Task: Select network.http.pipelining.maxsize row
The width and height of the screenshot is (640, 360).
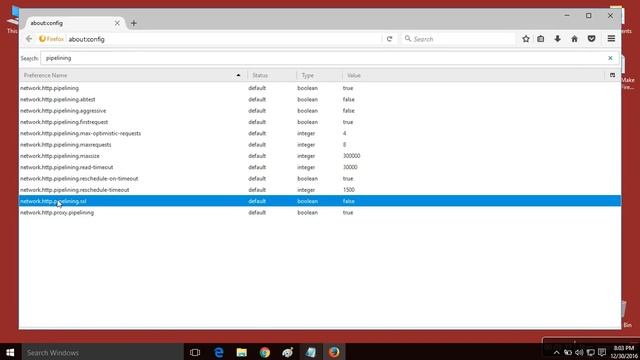Action: click(x=320, y=156)
